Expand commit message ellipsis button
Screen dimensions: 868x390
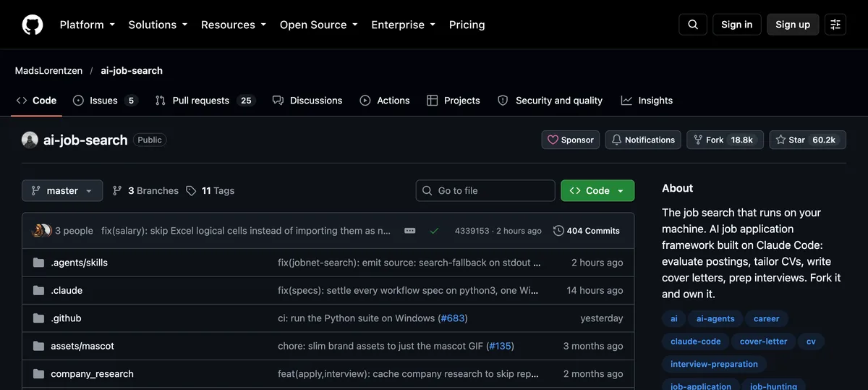pyautogui.click(x=410, y=231)
